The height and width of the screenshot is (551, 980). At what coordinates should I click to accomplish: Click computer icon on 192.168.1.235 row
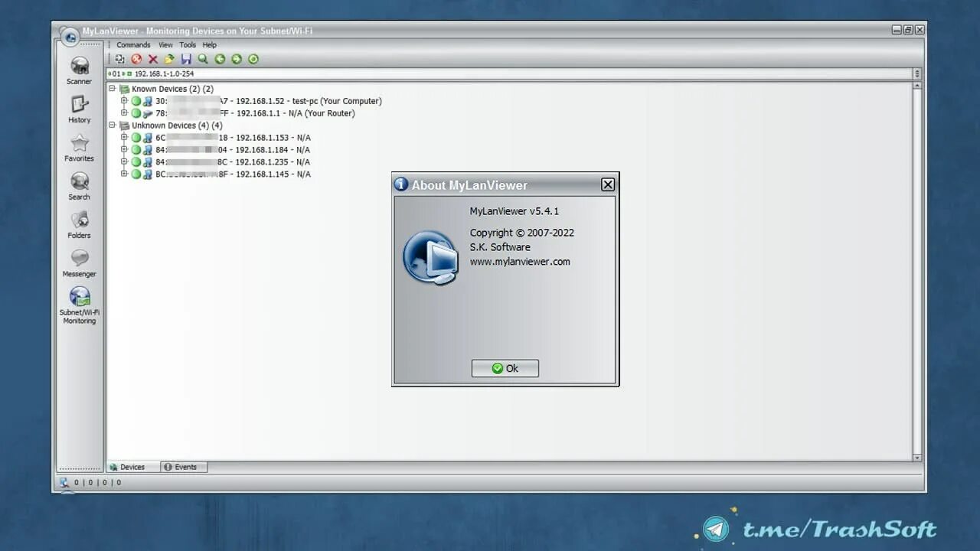[148, 162]
